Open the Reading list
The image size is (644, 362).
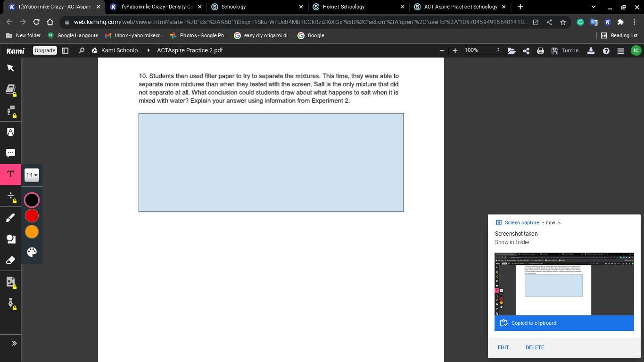pyautogui.click(x=619, y=35)
